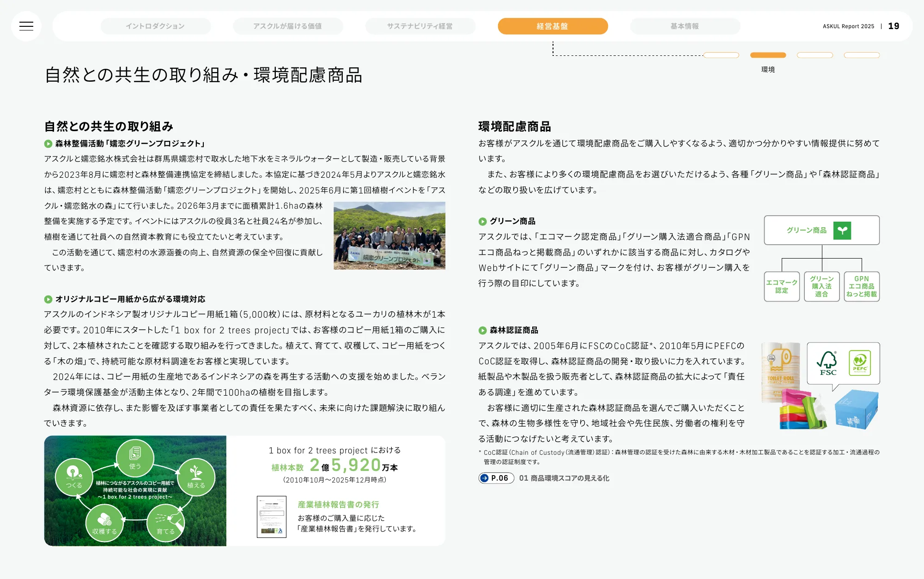Click the bullet icon beside グリーン商品 heading
The image size is (924, 579).
pyautogui.click(x=482, y=222)
